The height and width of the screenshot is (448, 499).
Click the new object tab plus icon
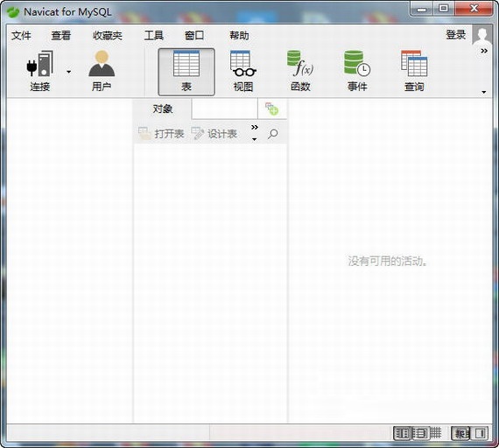pos(272,108)
